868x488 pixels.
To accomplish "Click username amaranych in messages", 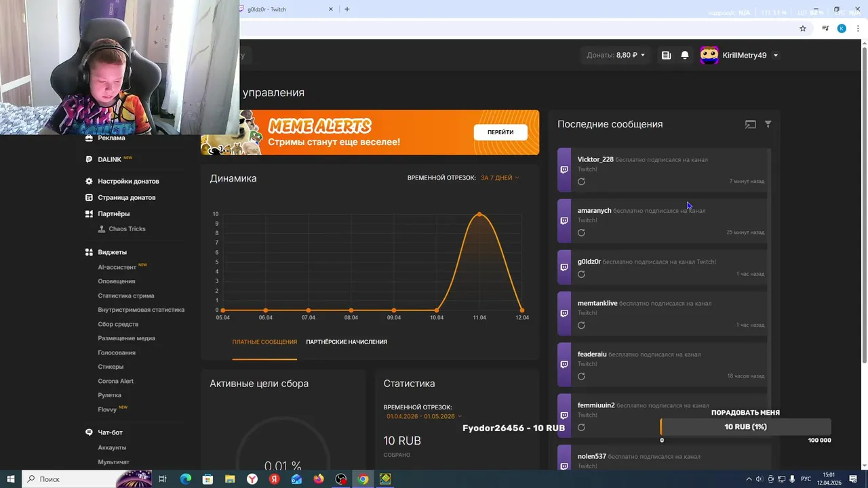I will coord(594,211).
